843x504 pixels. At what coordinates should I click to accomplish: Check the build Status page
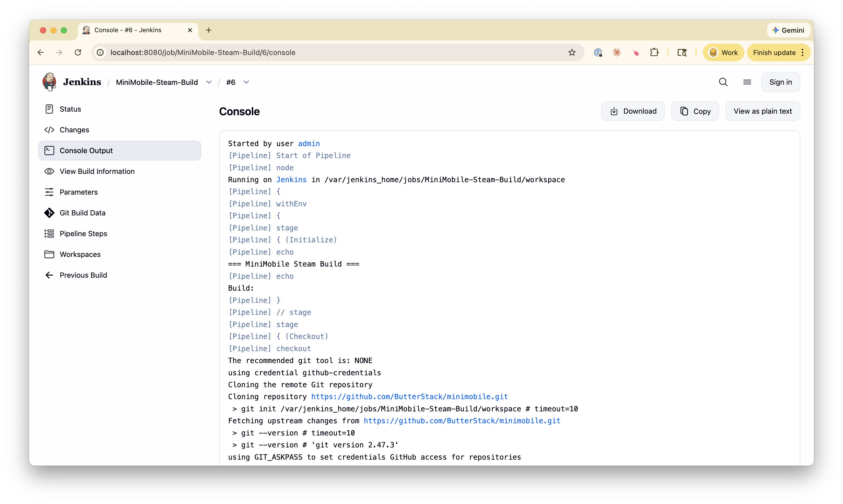pyautogui.click(x=70, y=109)
